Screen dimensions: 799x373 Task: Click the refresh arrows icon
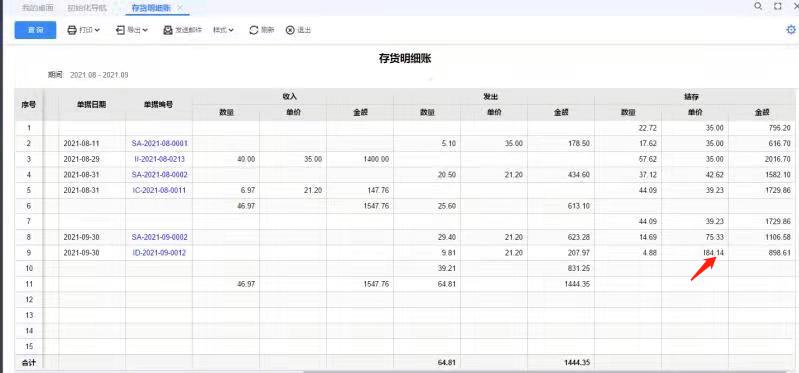254,30
